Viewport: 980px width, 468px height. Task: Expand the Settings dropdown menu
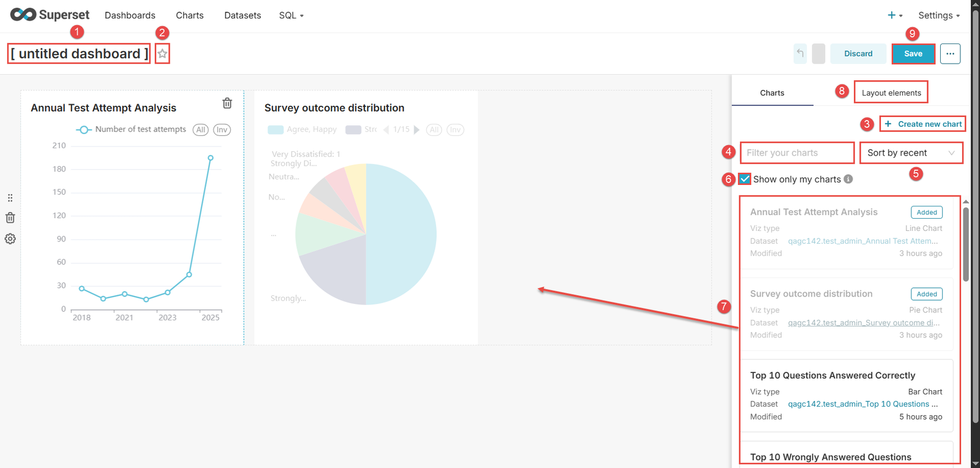938,15
